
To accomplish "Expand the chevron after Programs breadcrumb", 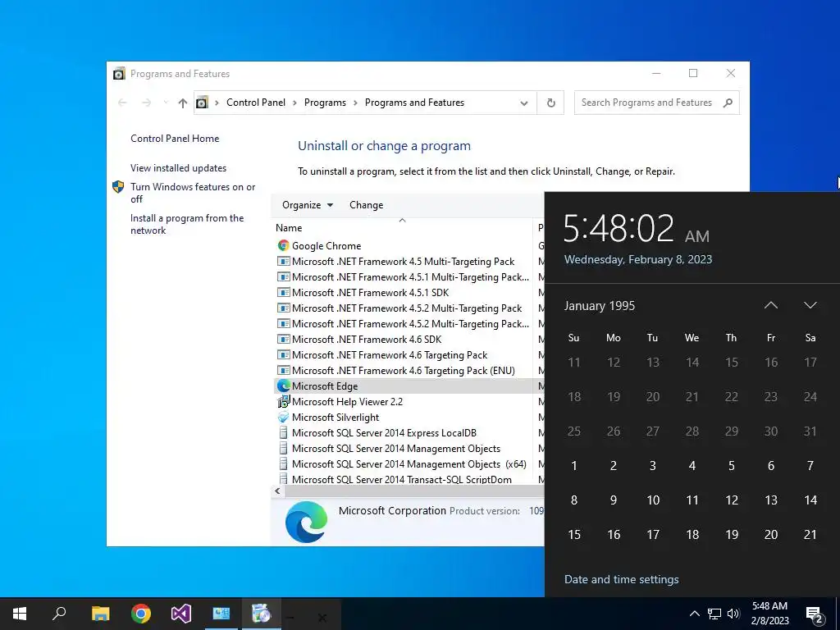I will coord(355,103).
